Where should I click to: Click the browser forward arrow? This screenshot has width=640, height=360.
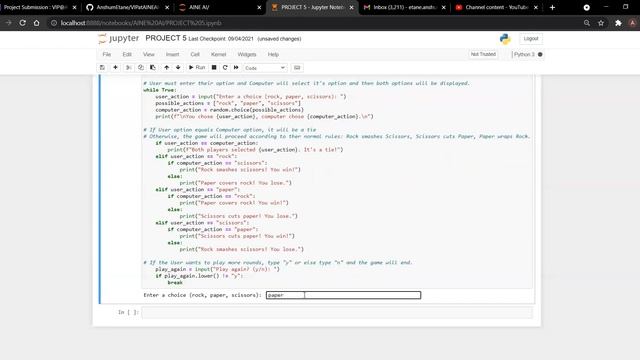tap(9, 23)
